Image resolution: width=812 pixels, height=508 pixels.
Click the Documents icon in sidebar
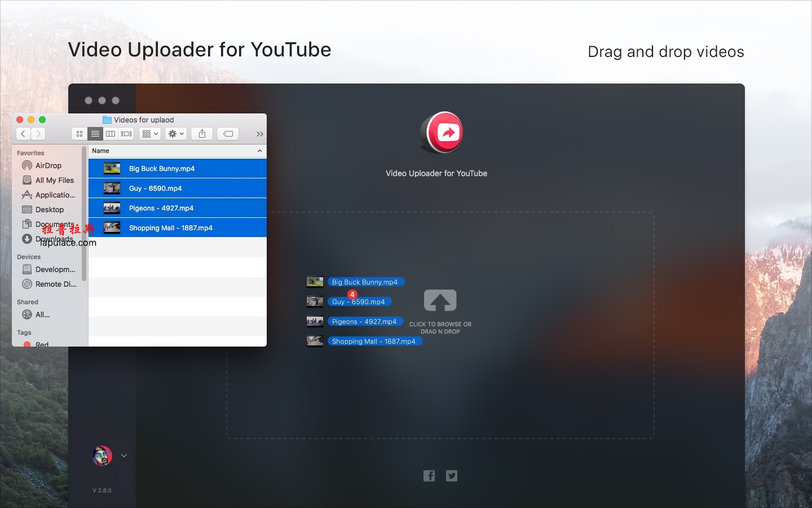pyautogui.click(x=27, y=224)
